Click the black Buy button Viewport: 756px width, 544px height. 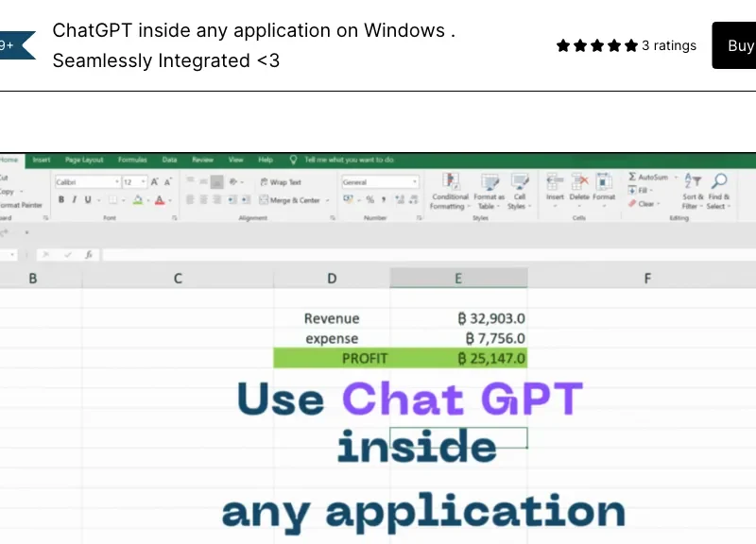pyautogui.click(x=734, y=45)
